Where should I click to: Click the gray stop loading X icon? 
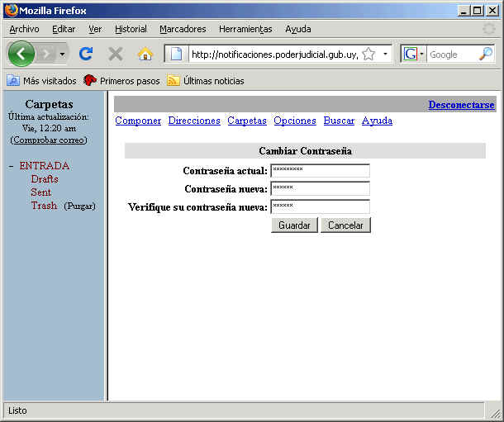(116, 54)
